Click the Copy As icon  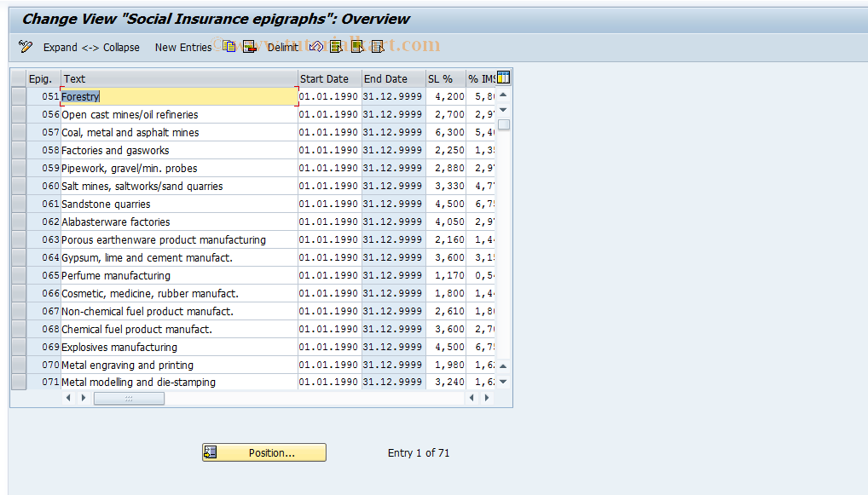coord(229,47)
